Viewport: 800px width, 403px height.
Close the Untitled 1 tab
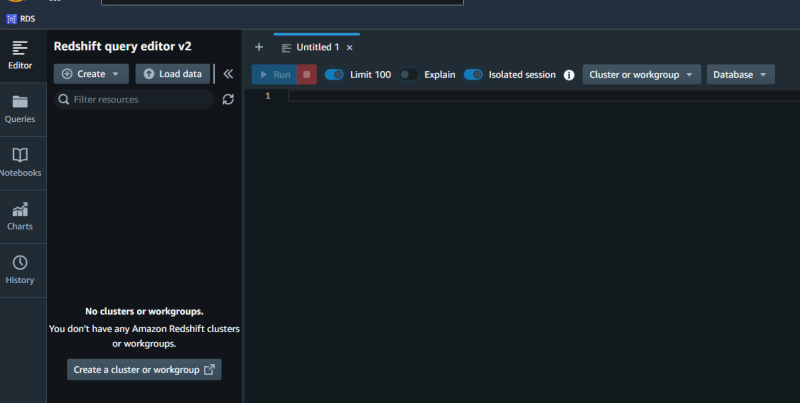(349, 47)
